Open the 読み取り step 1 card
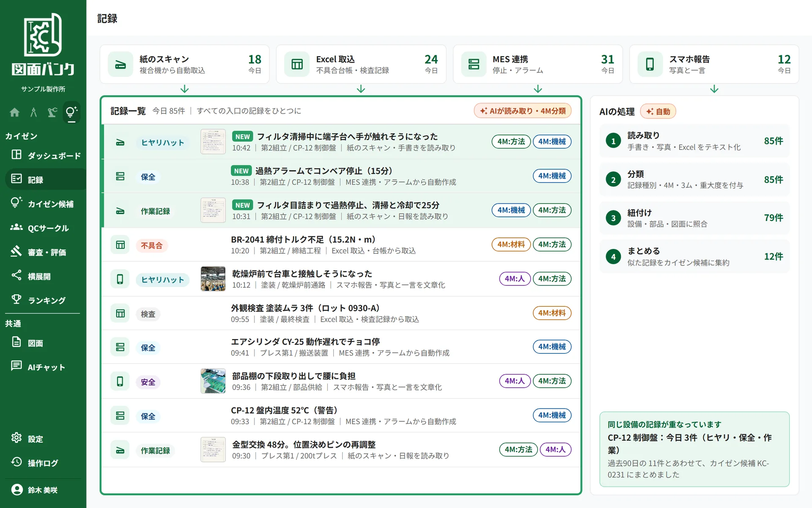The width and height of the screenshot is (812, 508). coord(694,141)
